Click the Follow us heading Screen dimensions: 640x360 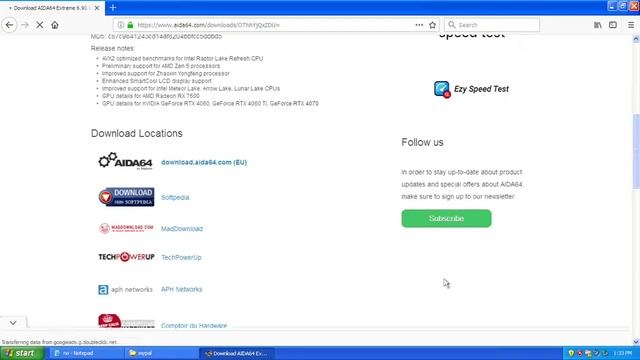click(x=422, y=142)
